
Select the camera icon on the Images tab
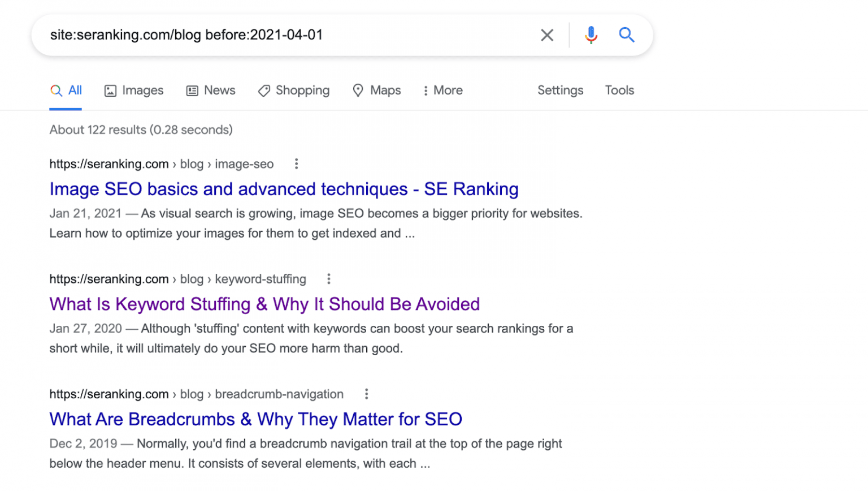coord(110,90)
